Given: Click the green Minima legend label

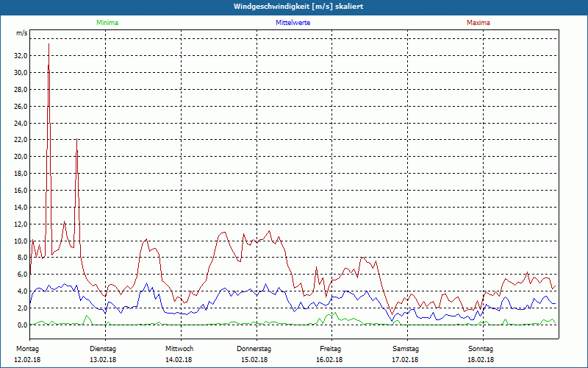Looking at the screenshot, I should (x=107, y=23).
